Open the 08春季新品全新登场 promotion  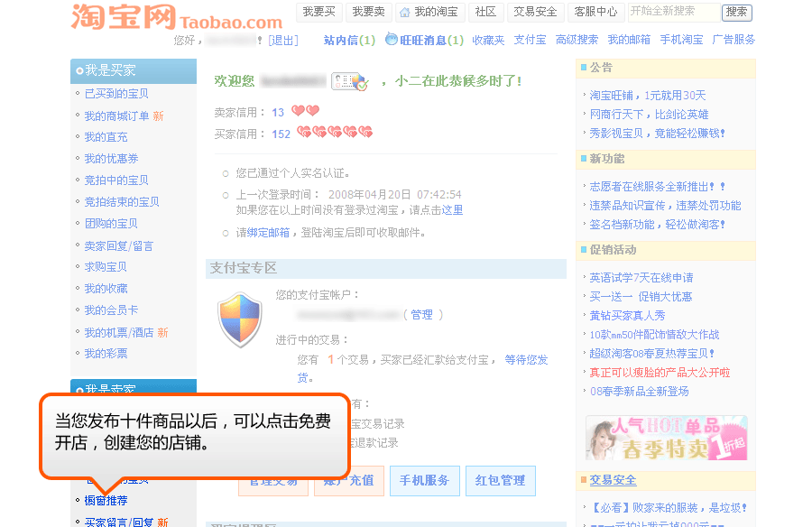pyautogui.click(x=639, y=392)
